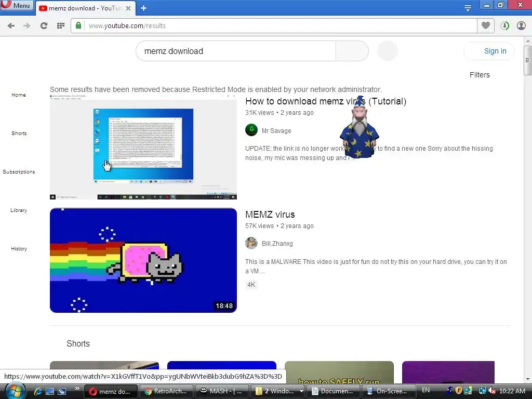Click the network tray icon
The image size is (532, 399).
pos(482,391)
